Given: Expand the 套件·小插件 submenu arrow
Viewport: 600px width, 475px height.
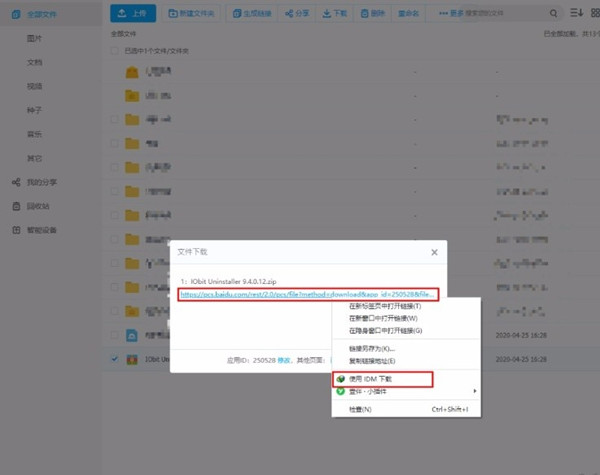Looking at the screenshot, I should tap(474, 391).
